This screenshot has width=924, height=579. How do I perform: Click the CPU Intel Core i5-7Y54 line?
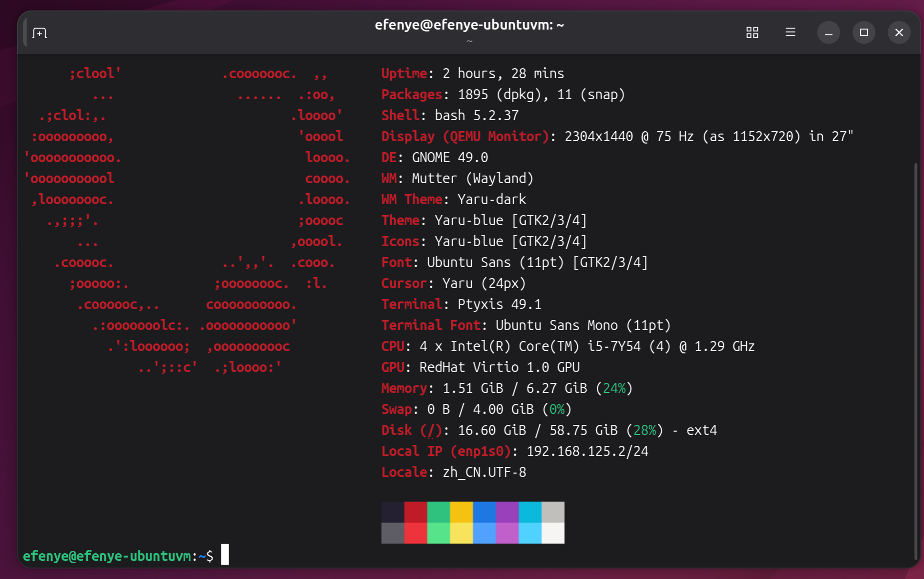pyautogui.click(x=568, y=346)
